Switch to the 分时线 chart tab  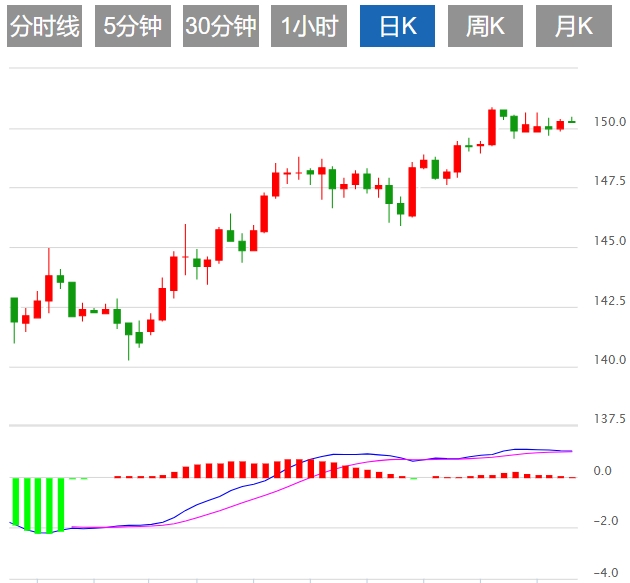(45, 26)
